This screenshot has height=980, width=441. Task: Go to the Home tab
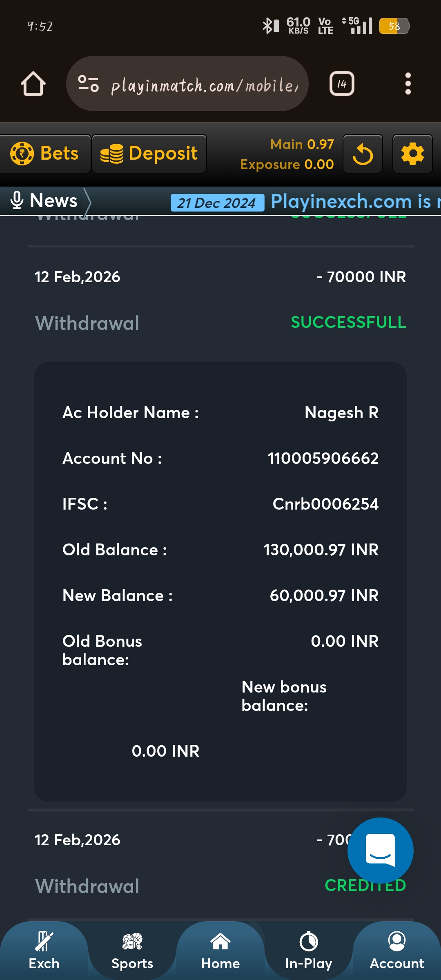(220, 951)
